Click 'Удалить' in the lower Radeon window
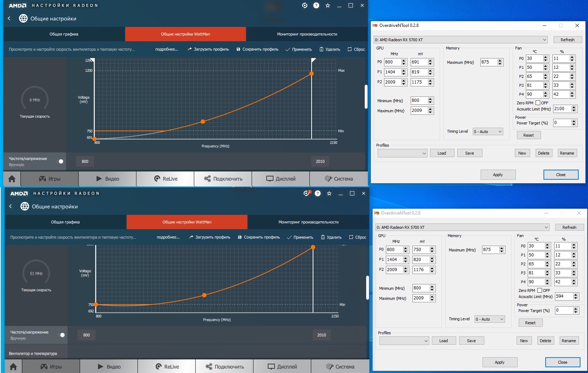This screenshot has height=373, width=588. click(331, 237)
